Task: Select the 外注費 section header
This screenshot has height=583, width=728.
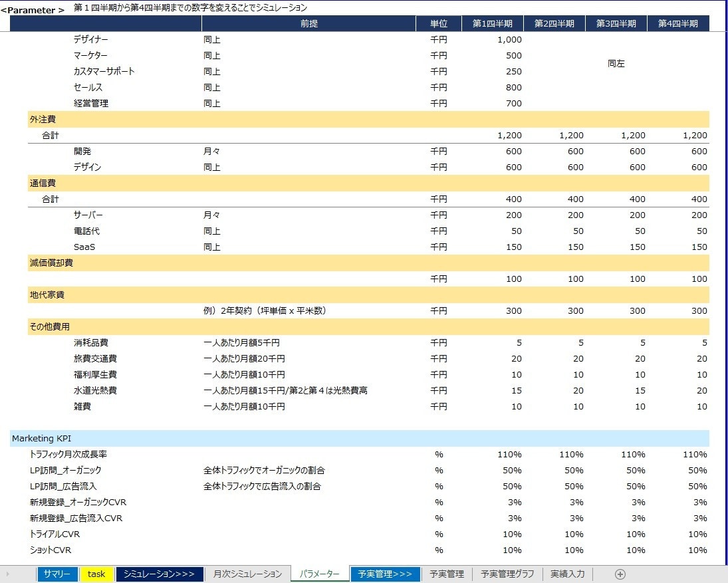Action: 368,119
